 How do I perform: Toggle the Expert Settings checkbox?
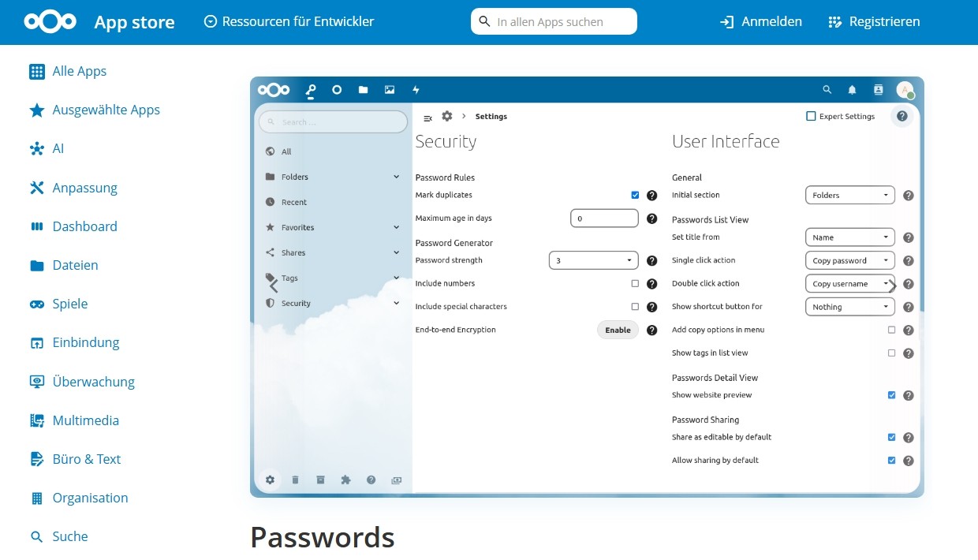[811, 117]
